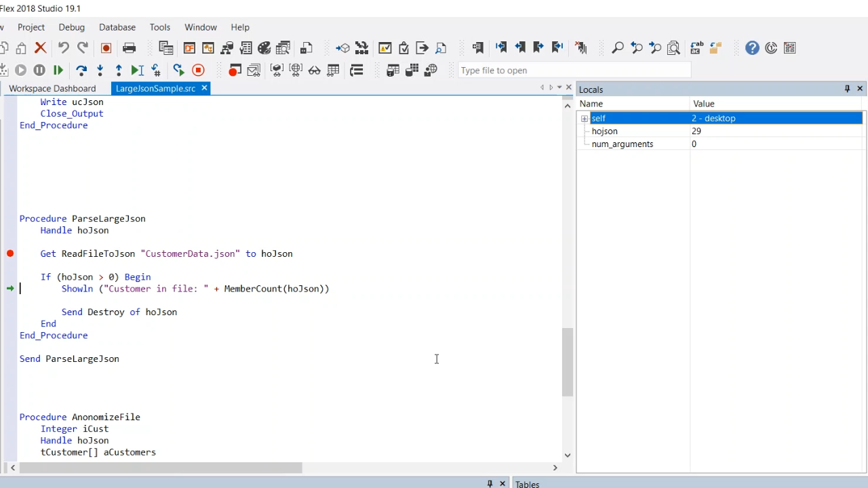Toggle pin on the Locals panel
This screenshot has height=488, width=868.
(x=847, y=89)
